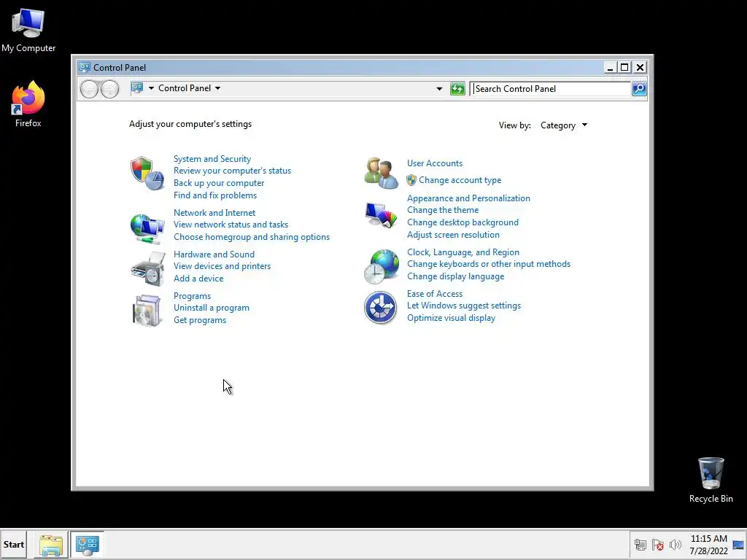Open the User Accounts people icon

point(381,174)
